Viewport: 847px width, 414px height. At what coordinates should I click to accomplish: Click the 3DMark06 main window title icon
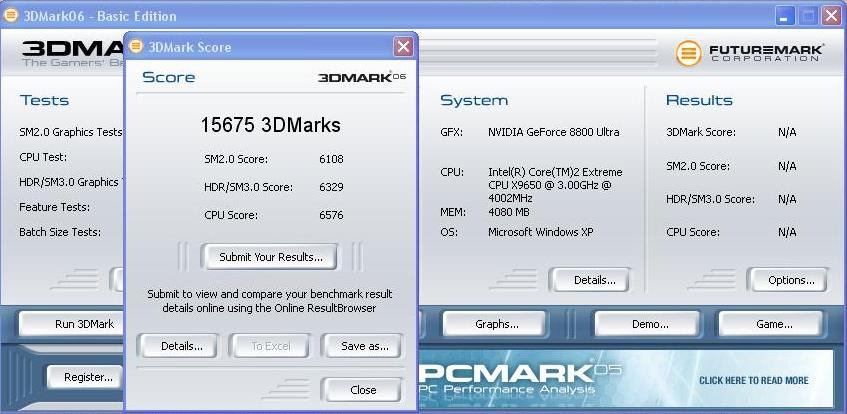pos(10,16)
